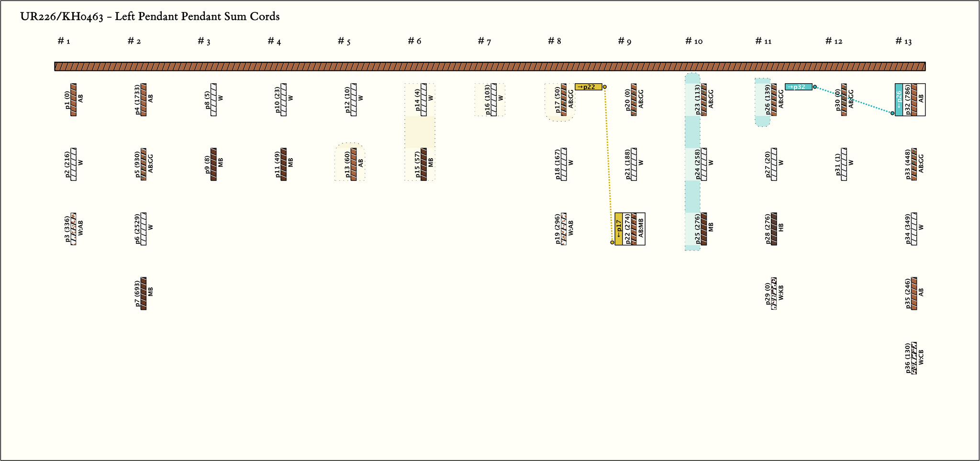Click the p36 (130) W:CB cord
The height and width of the screenshot is (461, 980).
click(914, 358)
